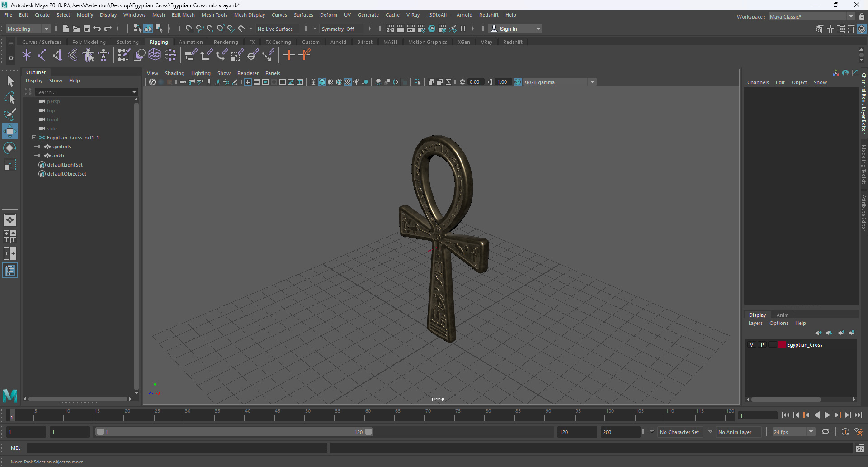Select the Select Tool arrow in toolbox

click(x=10, y=81)
